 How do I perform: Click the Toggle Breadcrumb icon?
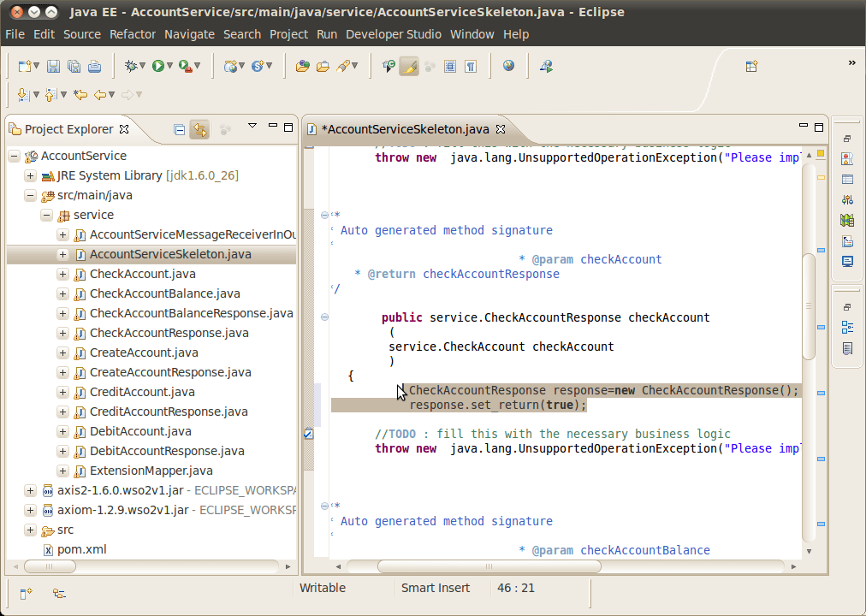click(389, 66)
